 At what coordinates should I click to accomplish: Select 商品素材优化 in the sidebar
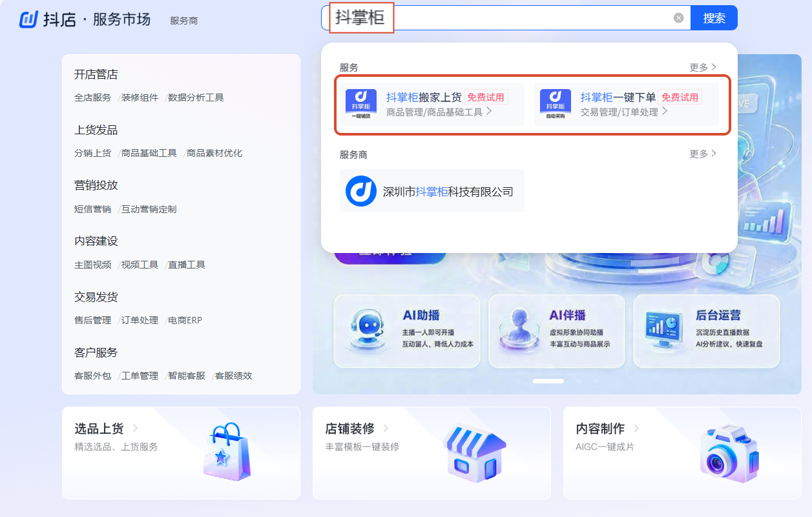[214, 154]
